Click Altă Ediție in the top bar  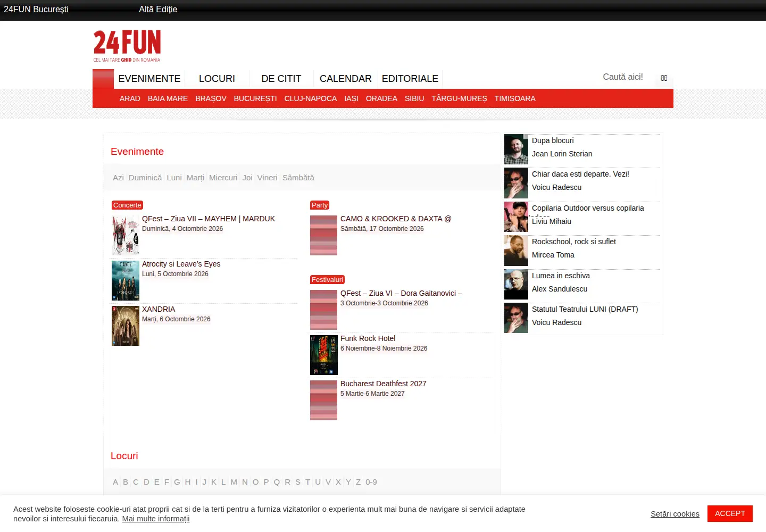[x=158, y=9]
